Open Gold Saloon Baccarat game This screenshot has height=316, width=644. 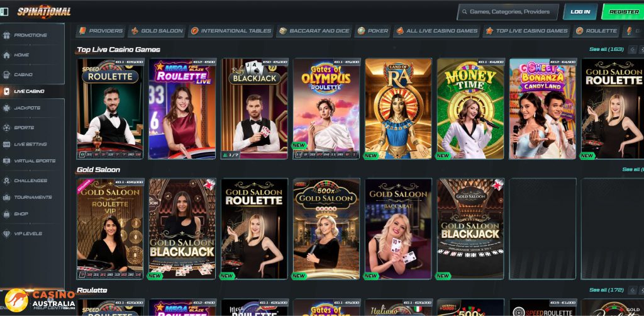coord(398,229)
